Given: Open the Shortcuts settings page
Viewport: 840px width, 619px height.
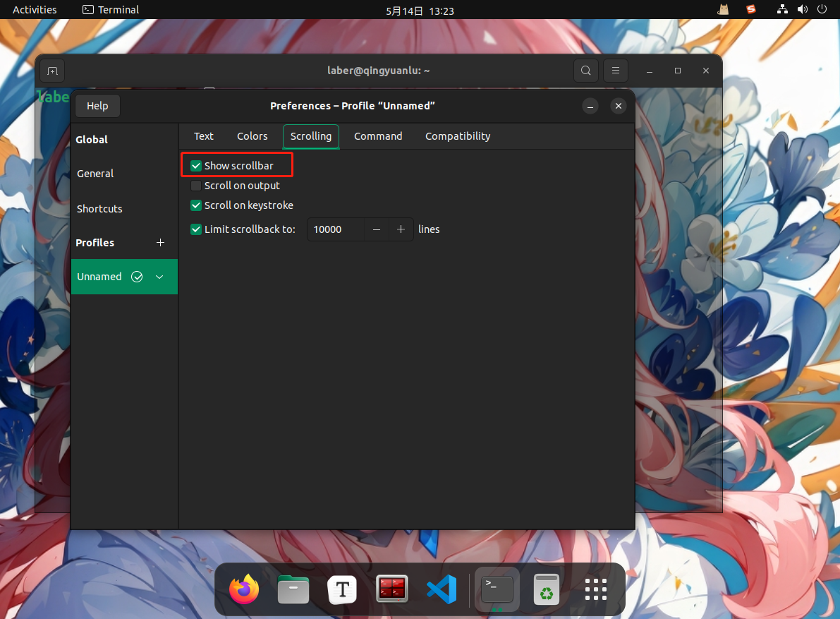Looking at the screenshot, I should coord(124,209).
